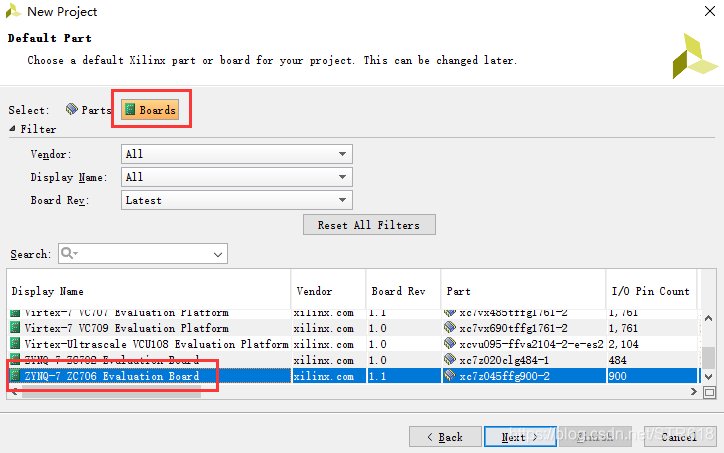Focus the Search input field
The image size is (724, 453).
click(143, 254)
